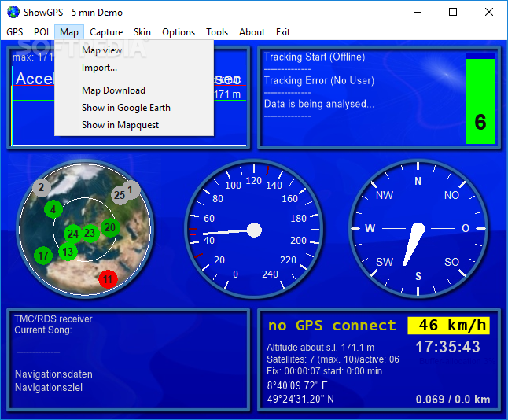Image resolution: width=508 pixels, height=420 pixels.
Task: Open the GPS menu
Action: [15, 32]
